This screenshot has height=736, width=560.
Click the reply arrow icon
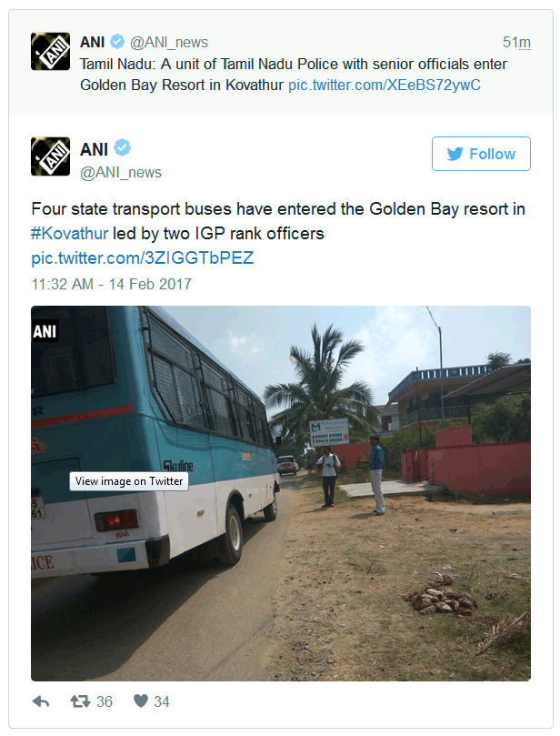coord(41,701)
